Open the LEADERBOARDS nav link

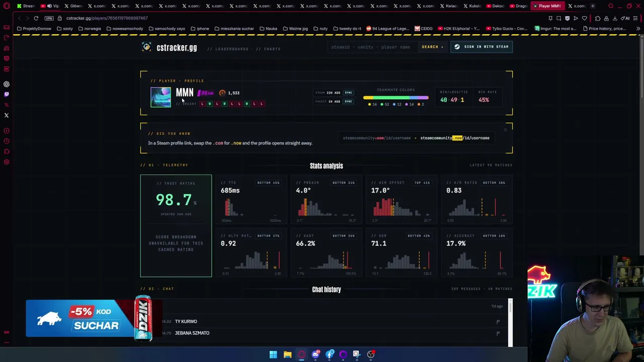point(232,49)
